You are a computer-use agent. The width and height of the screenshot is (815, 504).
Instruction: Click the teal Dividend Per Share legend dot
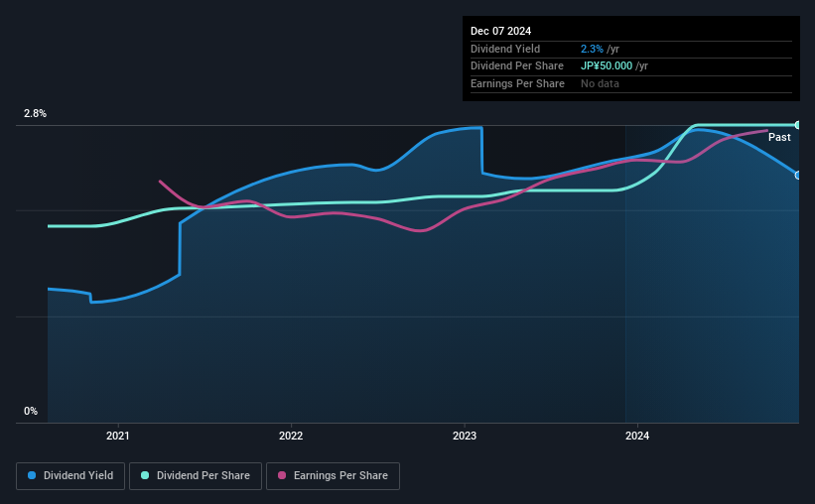145,475
